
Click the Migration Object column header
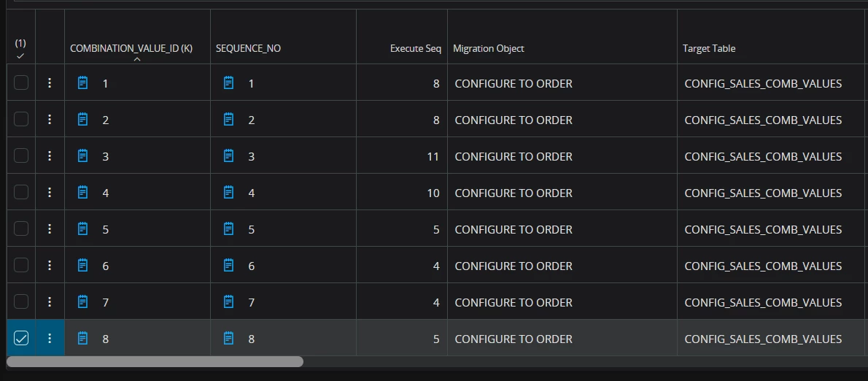488,48
